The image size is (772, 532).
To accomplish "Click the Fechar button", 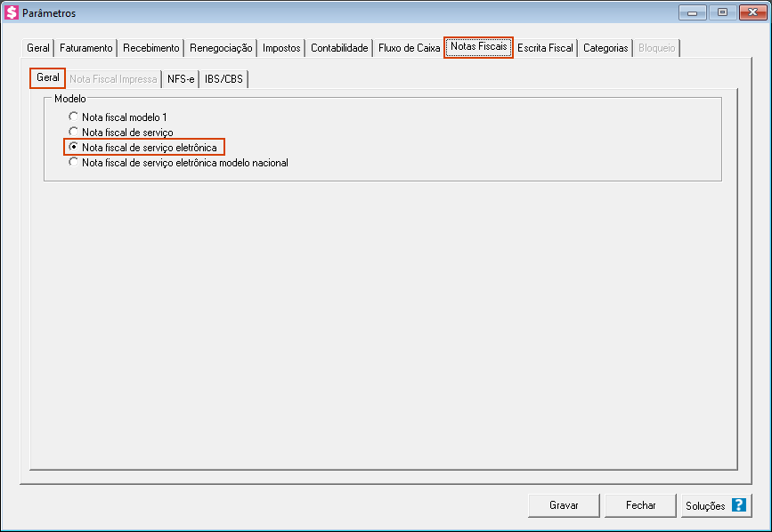I will tap(640, 505).
